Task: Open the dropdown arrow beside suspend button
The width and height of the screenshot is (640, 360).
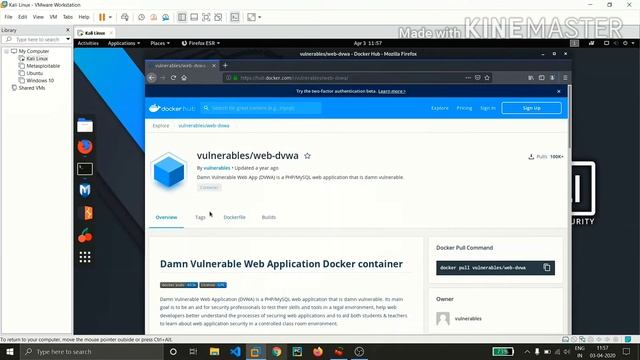Action: tap(110, 17)
